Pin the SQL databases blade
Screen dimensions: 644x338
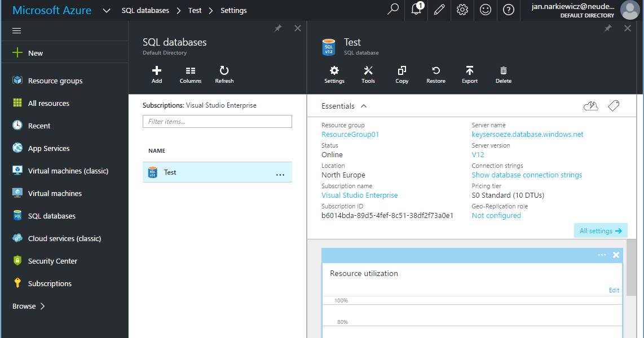(277, 28)
